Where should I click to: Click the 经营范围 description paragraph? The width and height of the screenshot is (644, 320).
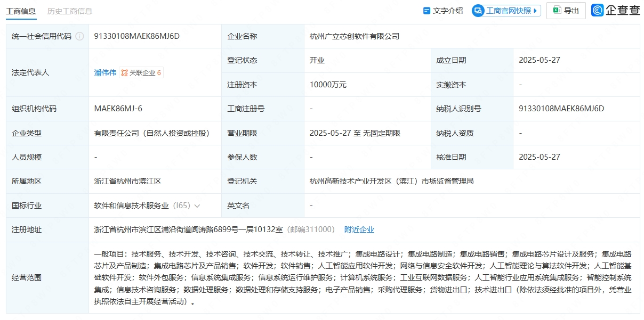pyautogui.click(x=363, y=278)
